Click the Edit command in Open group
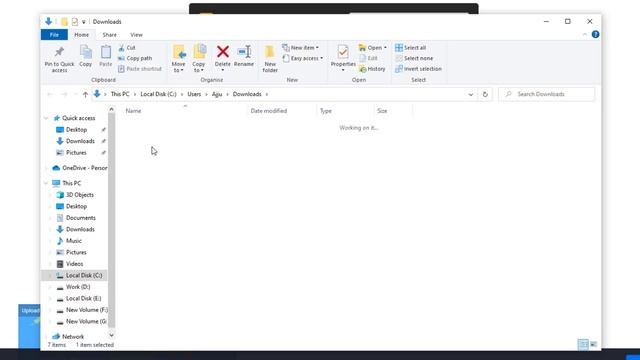The image size is (640, 360). coord(368,58)
